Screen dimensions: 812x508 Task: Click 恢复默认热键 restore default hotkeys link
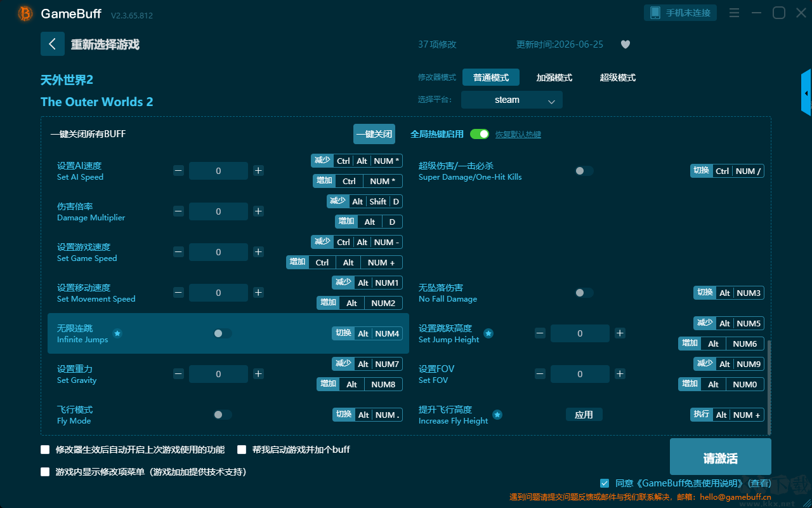coord(518,135)
